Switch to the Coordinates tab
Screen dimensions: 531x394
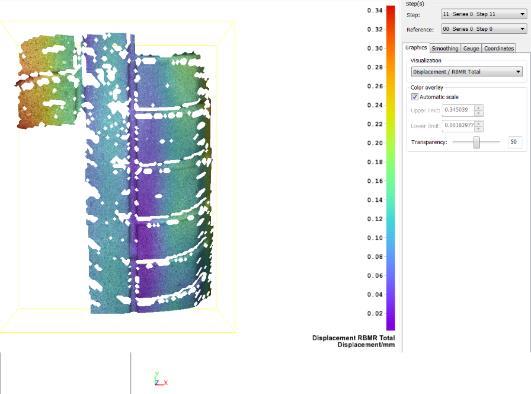pyautogui.click(x=499, y=48)
